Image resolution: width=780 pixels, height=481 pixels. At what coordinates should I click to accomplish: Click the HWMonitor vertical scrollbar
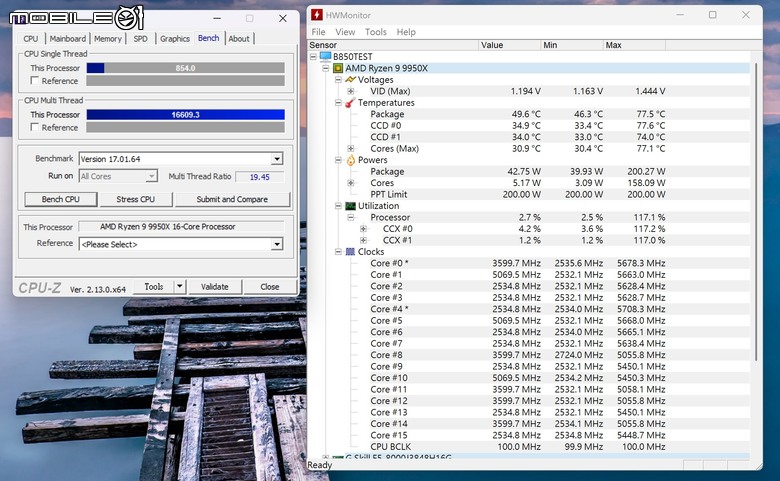click(x=756, y=211)
